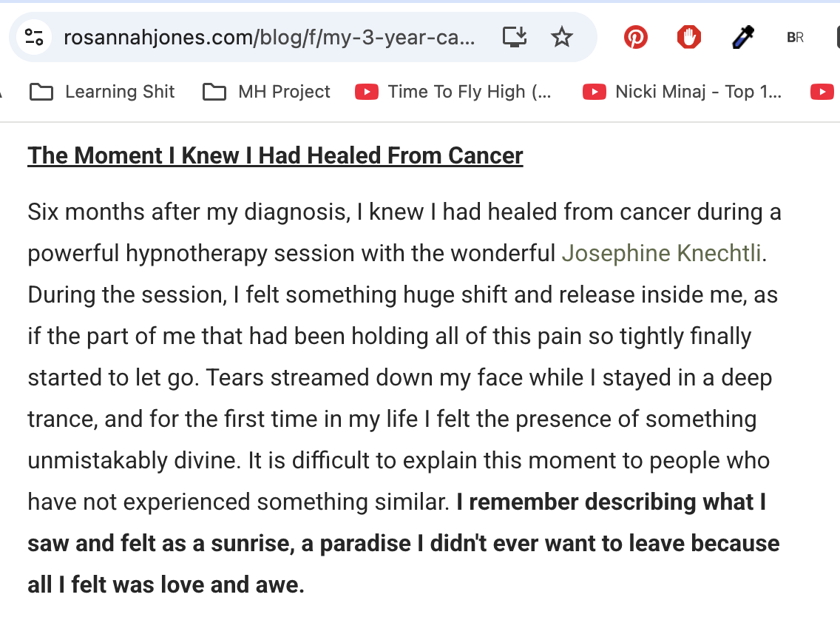This screenshot has height=620, width=840.
Task: Activate the eyedropper color picker extension
Action: [x=742, y=37]
